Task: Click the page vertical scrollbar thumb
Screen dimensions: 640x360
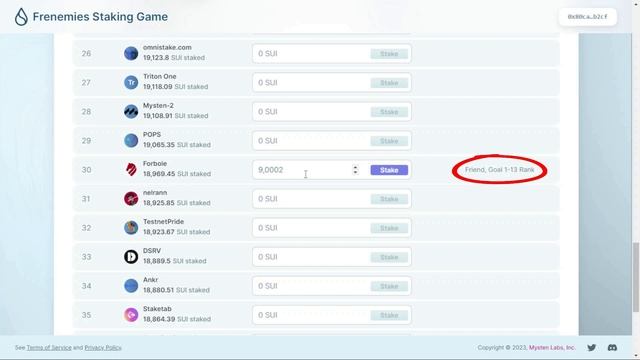Action: click(x=636, y=277)
